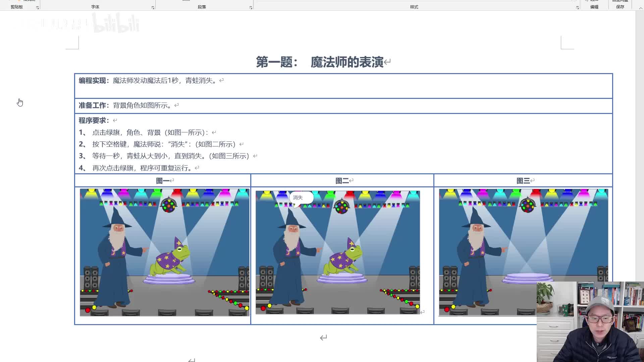Click requirement 3 about 等待一秒

pyautogui.click(x=165, y=156)
